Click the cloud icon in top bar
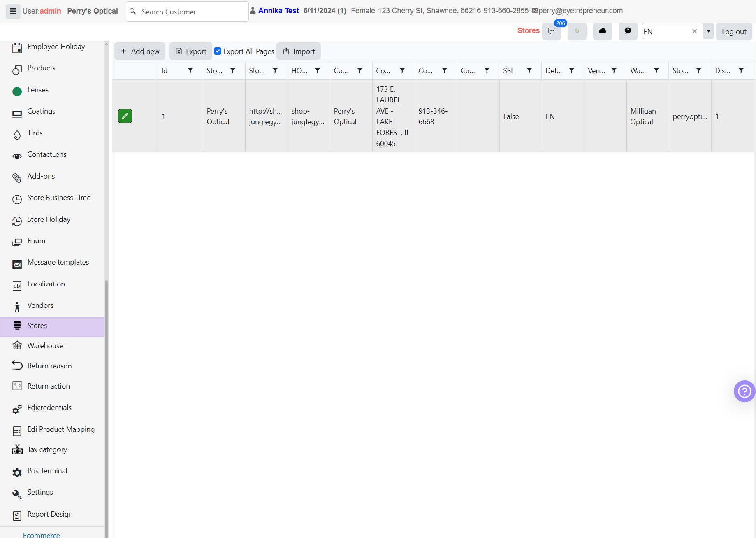Screen dimensions: 756x538 tap(603, 31)
